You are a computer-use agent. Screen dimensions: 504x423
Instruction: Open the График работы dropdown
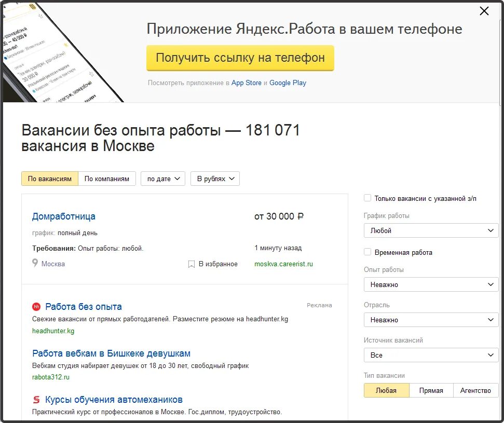point(431,230)
